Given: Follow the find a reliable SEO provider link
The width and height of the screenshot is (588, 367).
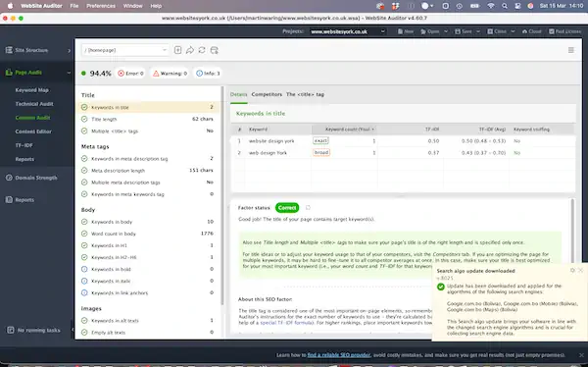Looking at the screenshot, I should coord(339,355).
